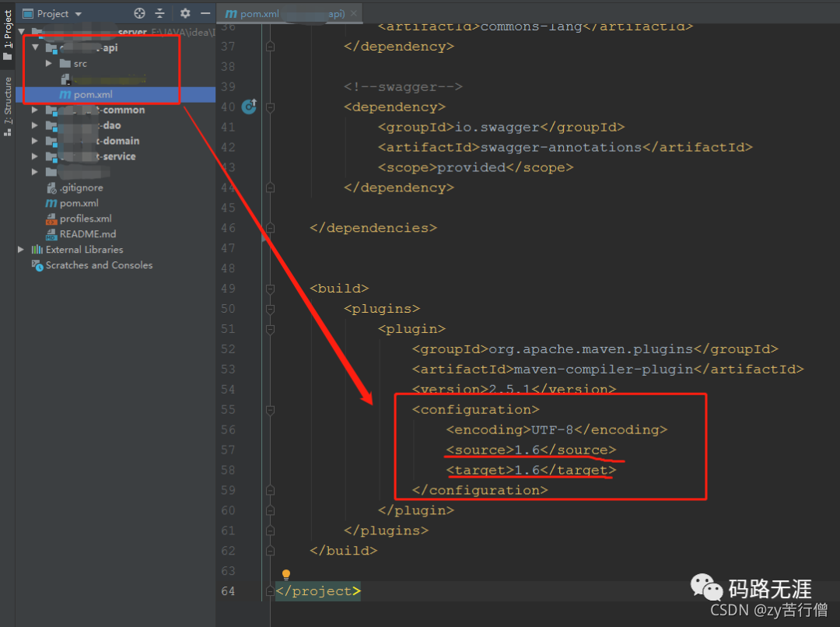Screen dimensions: 840x627
Task: Close the pom.xml editor tab
Action: click(354, 13)
